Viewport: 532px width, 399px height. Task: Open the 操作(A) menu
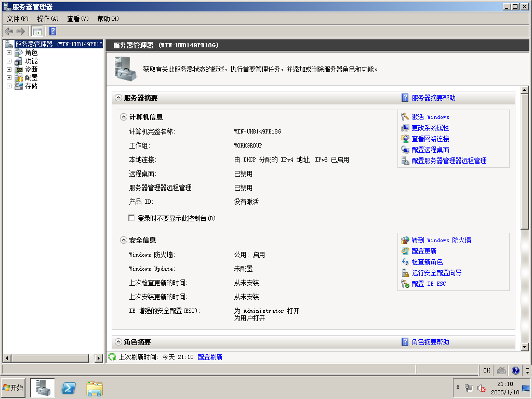pyautogui.click(x=48, y=19)
